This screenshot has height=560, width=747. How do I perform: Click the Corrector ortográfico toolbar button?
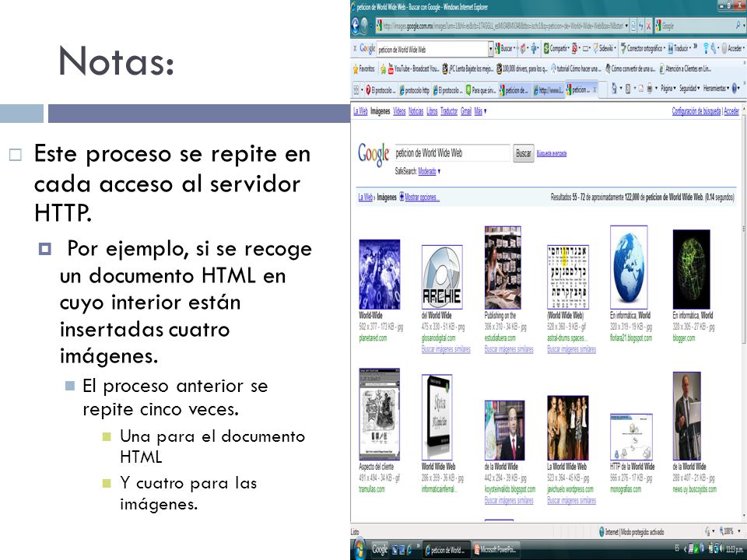click(643, 48)
